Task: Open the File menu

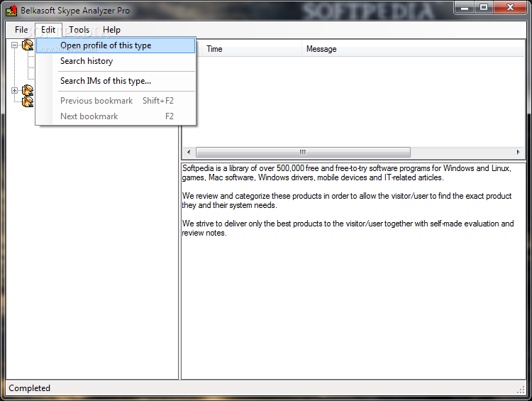Action: click(x=21, y=30)
